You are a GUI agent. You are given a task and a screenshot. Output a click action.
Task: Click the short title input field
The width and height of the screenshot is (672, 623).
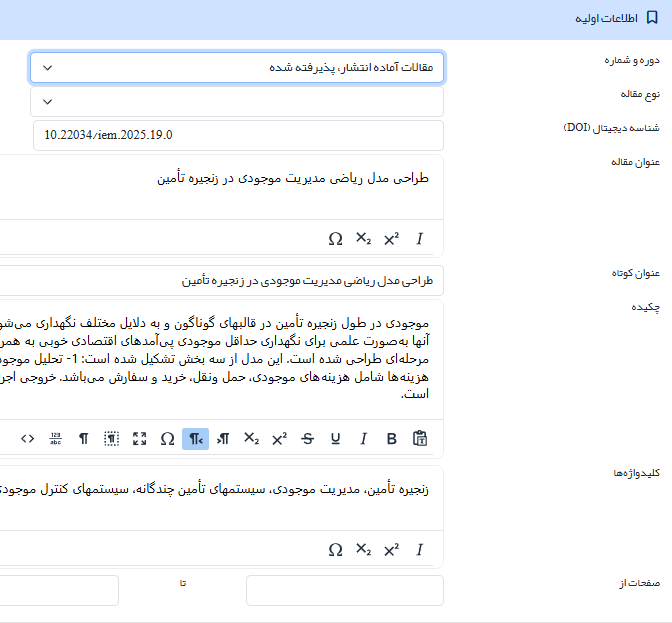pos(237,281)
